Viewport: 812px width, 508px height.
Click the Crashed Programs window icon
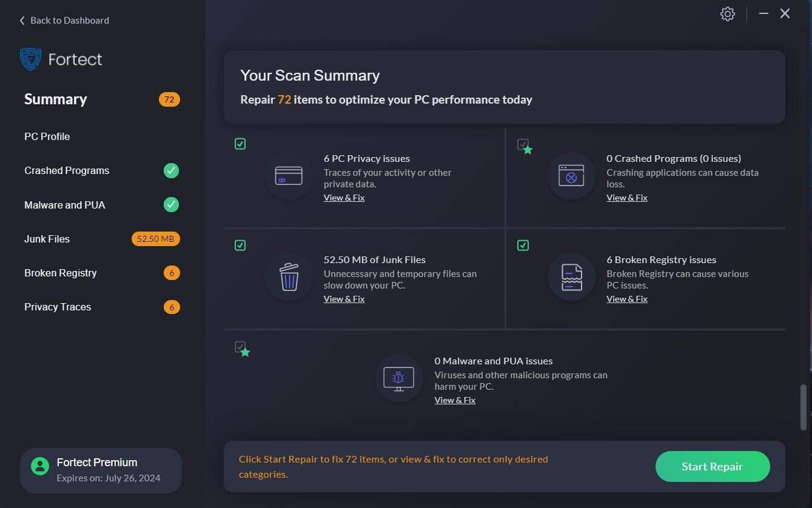pyautogui.click(x=571, y=176)
